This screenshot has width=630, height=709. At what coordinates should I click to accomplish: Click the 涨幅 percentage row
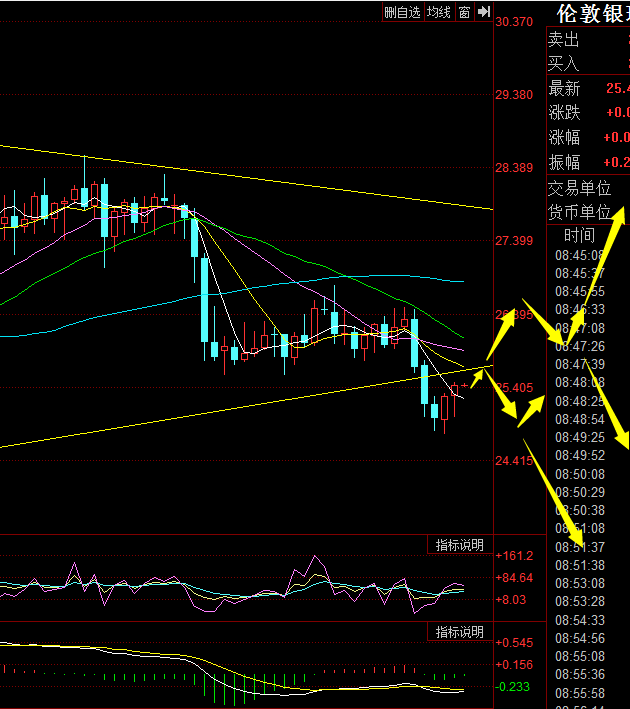coord(564,137)
